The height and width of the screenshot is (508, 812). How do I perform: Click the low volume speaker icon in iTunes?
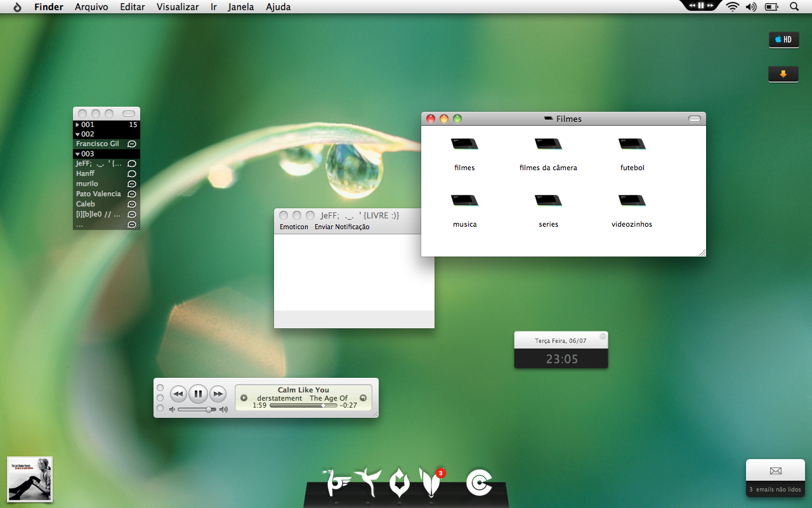[x=172, y=410]
